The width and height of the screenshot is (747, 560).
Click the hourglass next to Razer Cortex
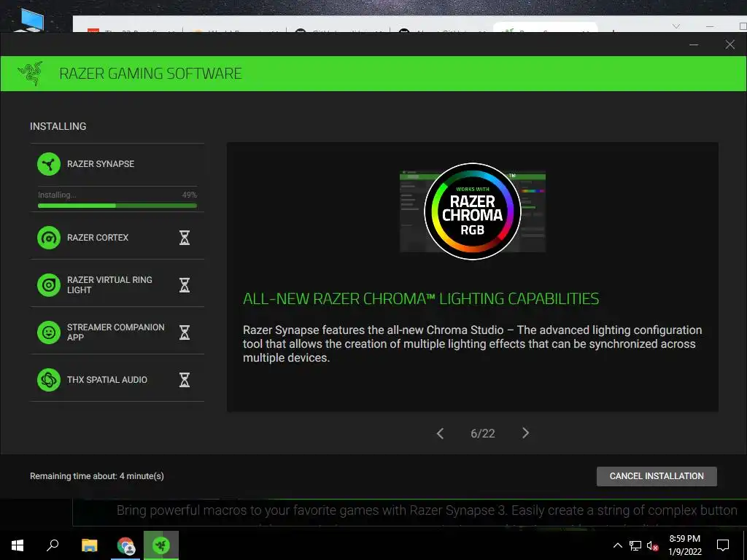coord(185,238)
